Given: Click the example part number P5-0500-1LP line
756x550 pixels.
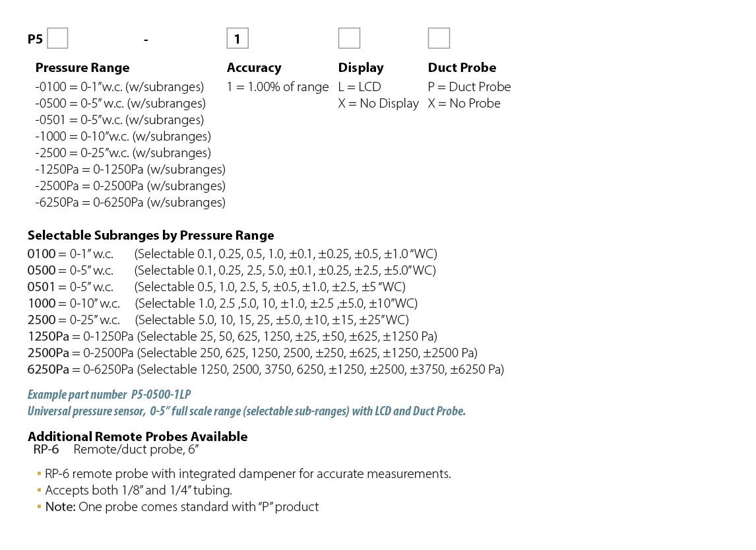Looking at the screenshot, I should (110, 395).
